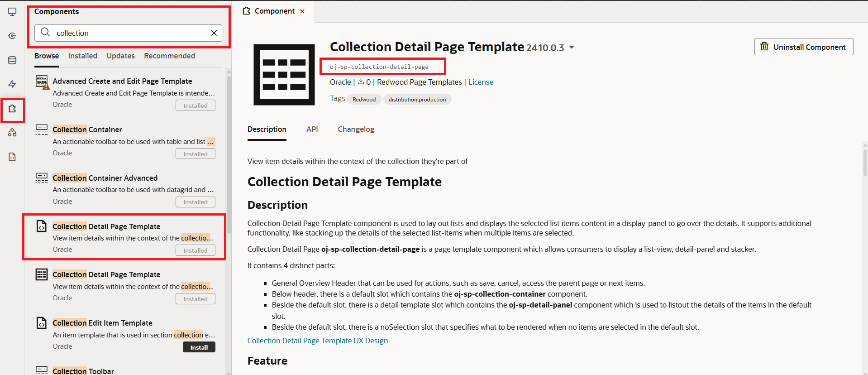Select the Collection Toolbar entry
The width and height of the screenshot is (868, 375).
tap(83, 371)
